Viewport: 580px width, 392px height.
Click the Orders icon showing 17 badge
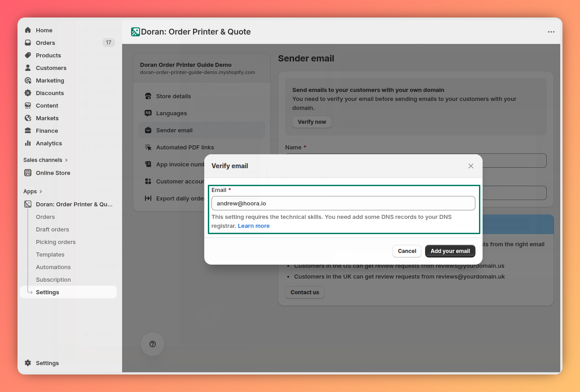[29, 43]
